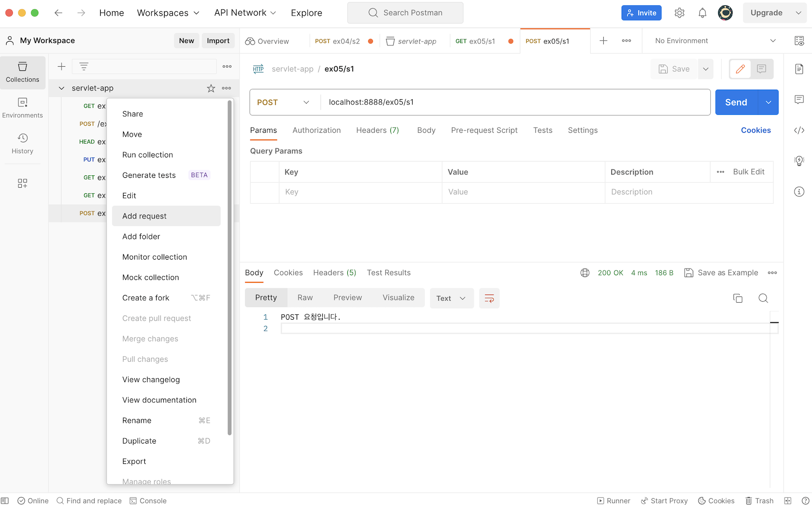
Task: Change the POST method dropdown
Action: coord(283,102)
